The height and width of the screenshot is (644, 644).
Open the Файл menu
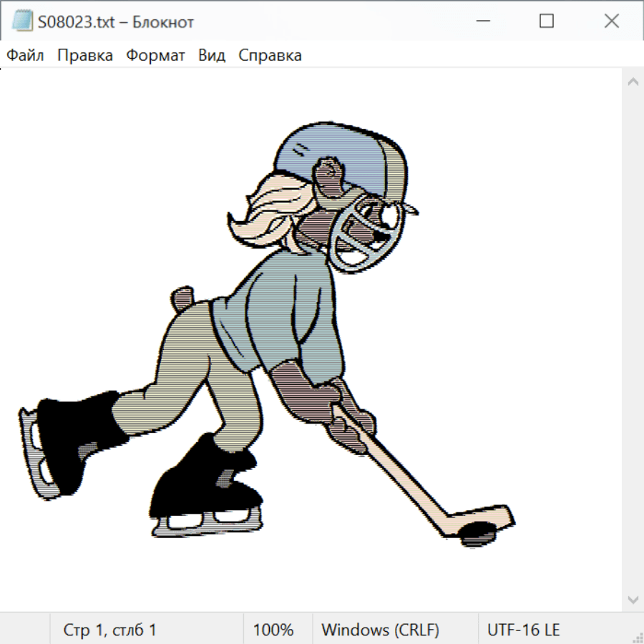click(x=26, y=56)
